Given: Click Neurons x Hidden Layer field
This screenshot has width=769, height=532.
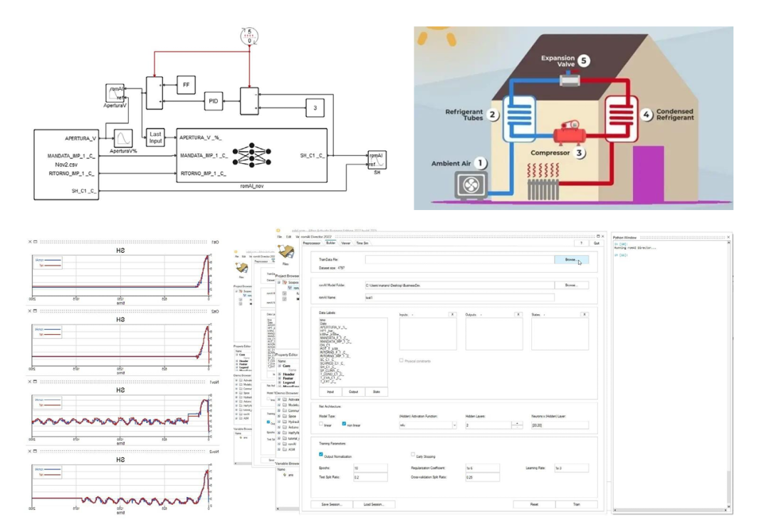Looking at the screenshot, I should (560, 425).
